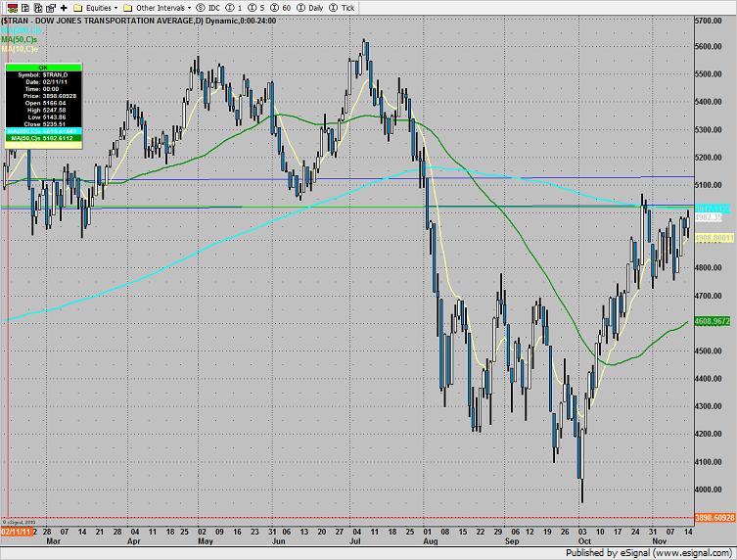Click the Jul month label on time axis
Viewport: 737px width, 560px height.
pos(355,541)
